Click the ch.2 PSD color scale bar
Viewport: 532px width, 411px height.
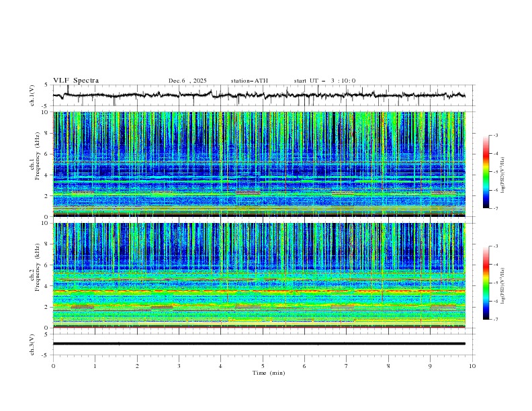click(x=486, y=283)
